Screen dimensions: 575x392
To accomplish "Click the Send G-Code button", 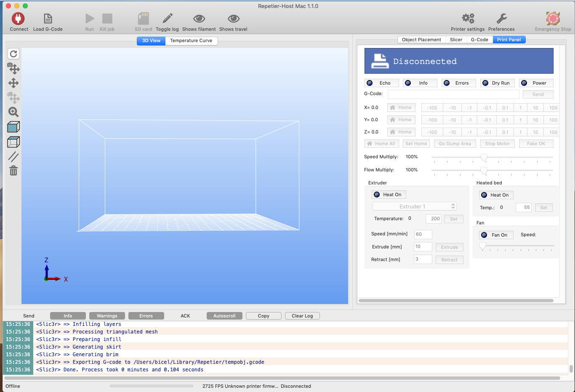I will pyautogui.click(x=538, y=94).
